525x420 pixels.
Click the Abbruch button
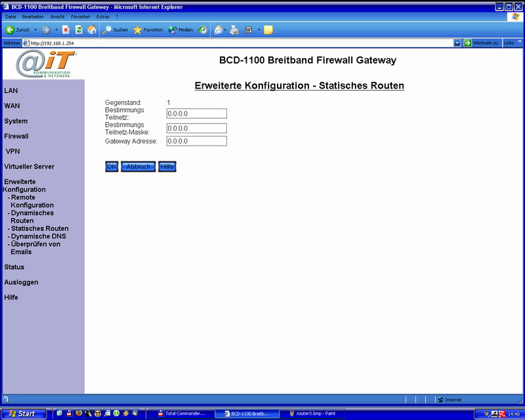[x=138, y=167]
